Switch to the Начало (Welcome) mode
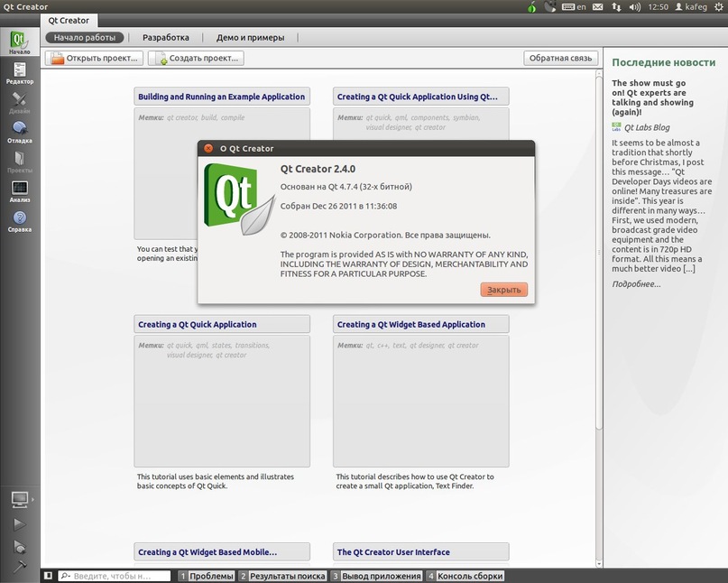 [x=20, y=42]
